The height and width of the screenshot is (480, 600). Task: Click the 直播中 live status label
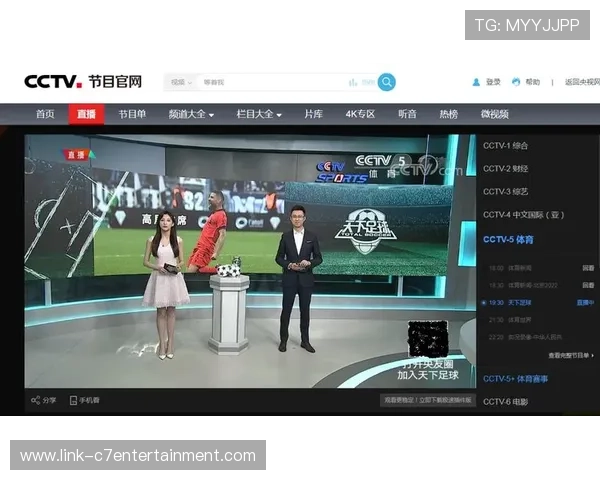tap(585, 303)
